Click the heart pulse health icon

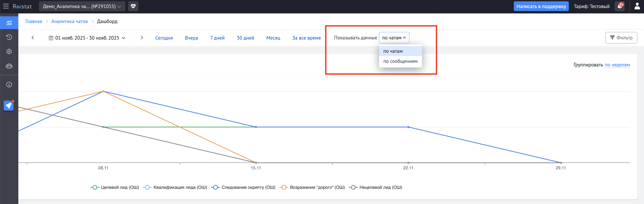[x=133, y=6]
